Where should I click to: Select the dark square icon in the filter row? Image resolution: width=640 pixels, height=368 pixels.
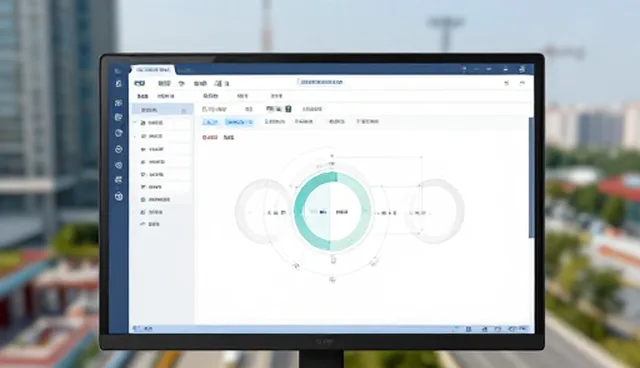point(288,109)
